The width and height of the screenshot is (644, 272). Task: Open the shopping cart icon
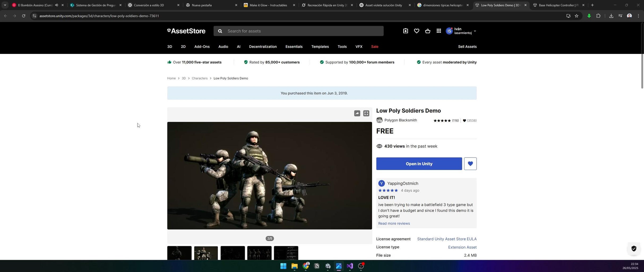coord(427,31)
